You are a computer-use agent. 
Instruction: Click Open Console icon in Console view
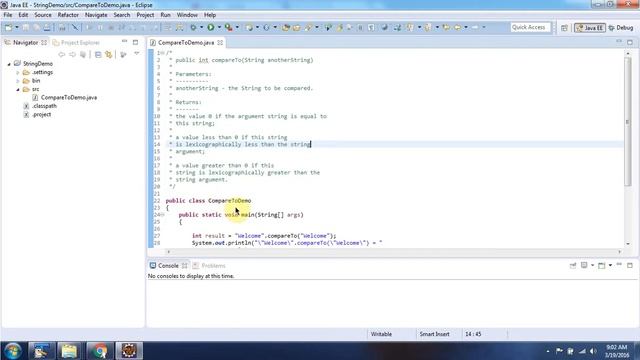602,265
